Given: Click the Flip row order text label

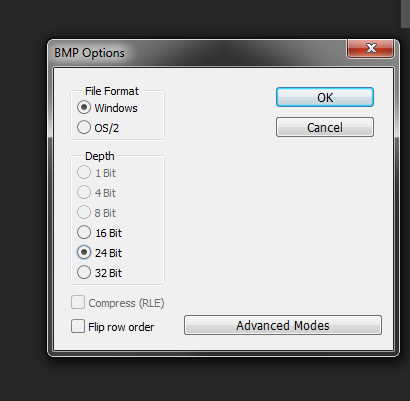Looking at the screenshot, I should click(x=121, y=327).
